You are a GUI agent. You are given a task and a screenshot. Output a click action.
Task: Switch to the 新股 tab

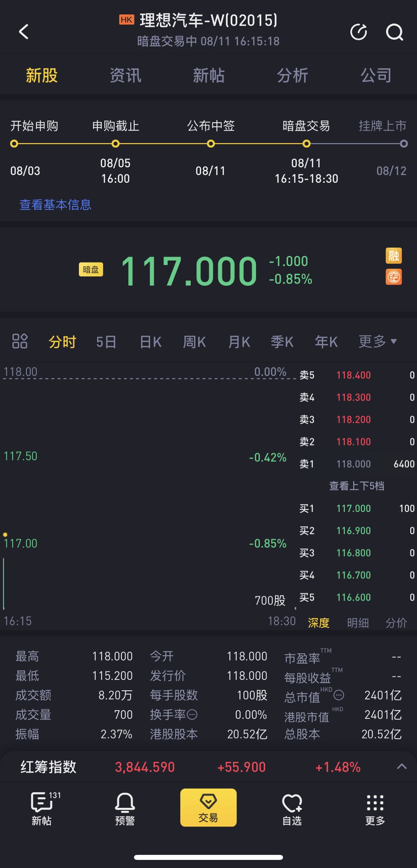(42, 75)
